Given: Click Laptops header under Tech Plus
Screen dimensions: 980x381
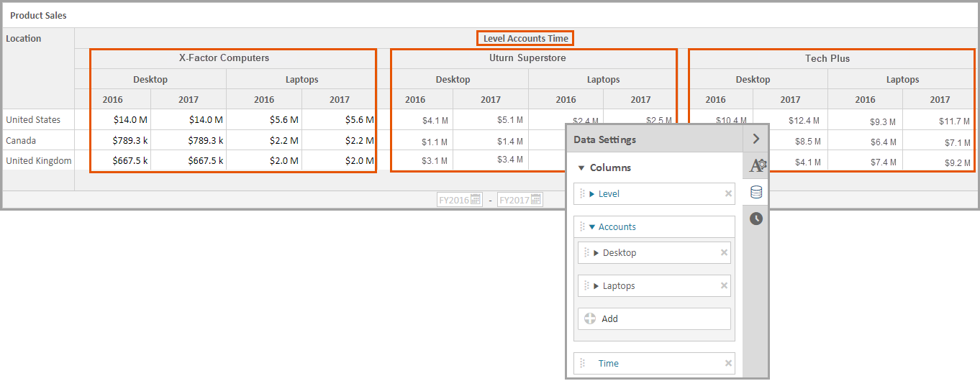Looking at the screenshot, I should (902, 79).
